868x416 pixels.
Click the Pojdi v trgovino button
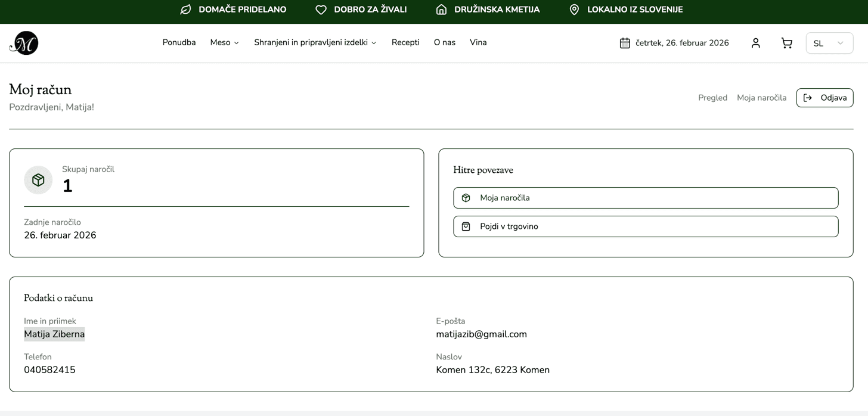click(x=646, y=226)
